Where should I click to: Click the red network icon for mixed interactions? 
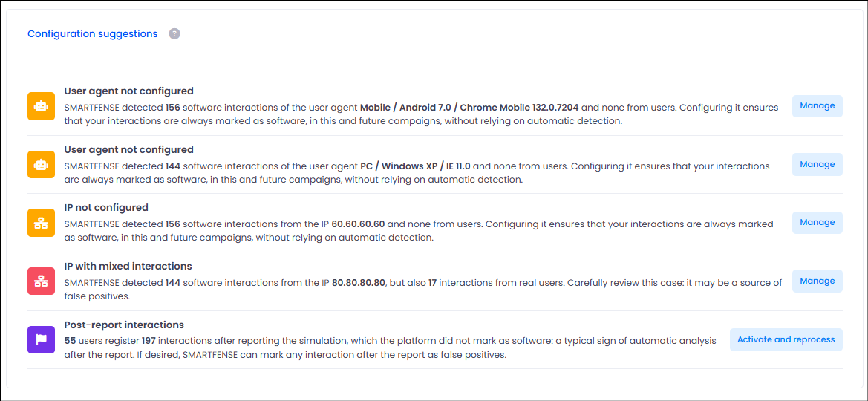[x=42, y=281]
